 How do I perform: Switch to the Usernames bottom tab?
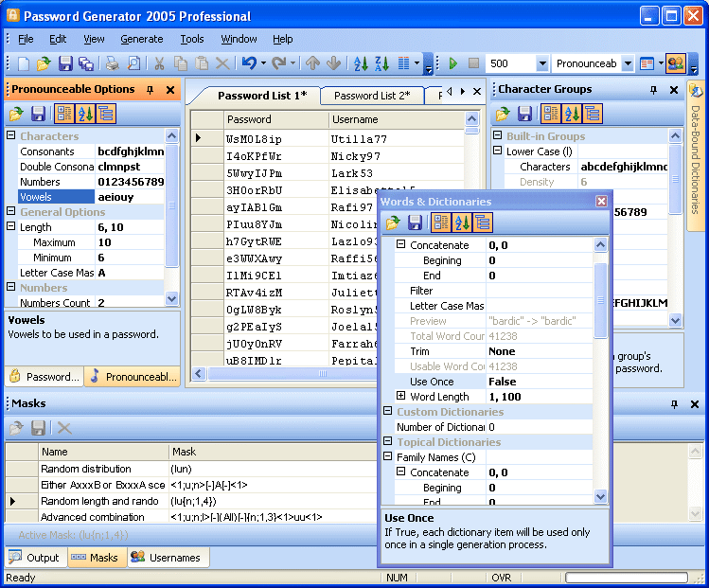(x=168, y=558)
